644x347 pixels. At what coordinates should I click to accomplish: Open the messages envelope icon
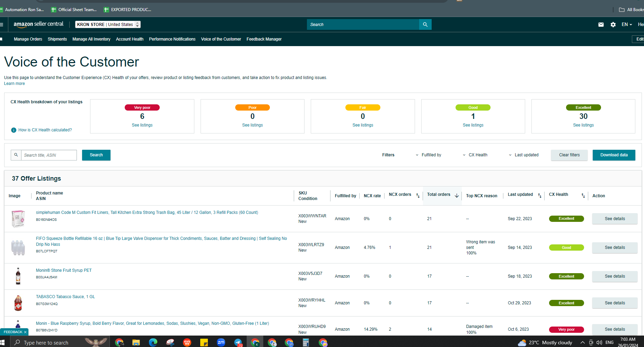coord(601,25)
